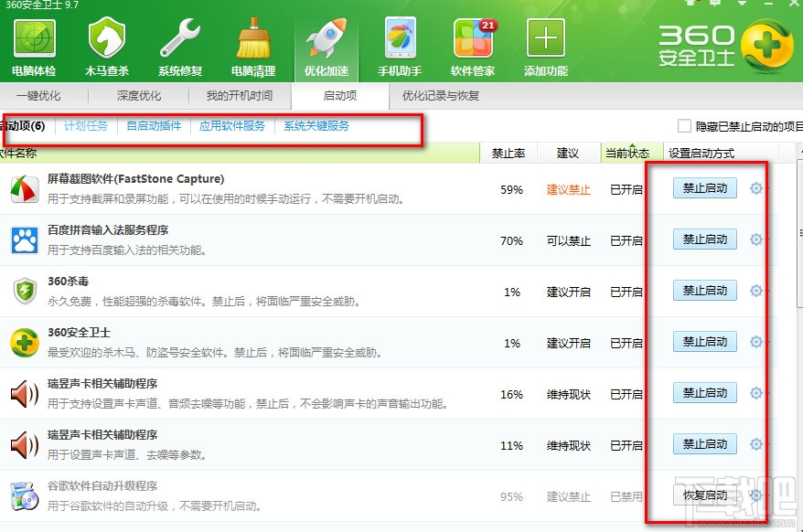Screen dimensions: 803x532
Task: Switch to 一键优化 tab
Action: point(37,96)
